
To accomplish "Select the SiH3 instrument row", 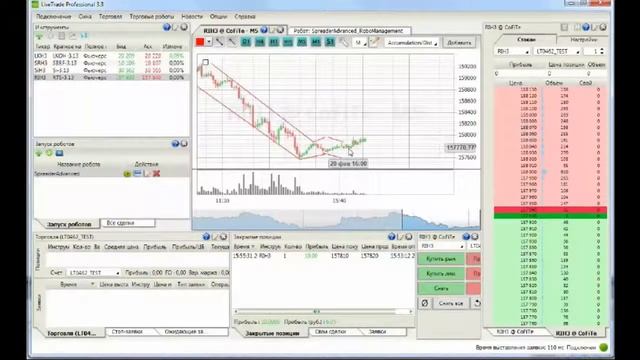I will point(111,70).
